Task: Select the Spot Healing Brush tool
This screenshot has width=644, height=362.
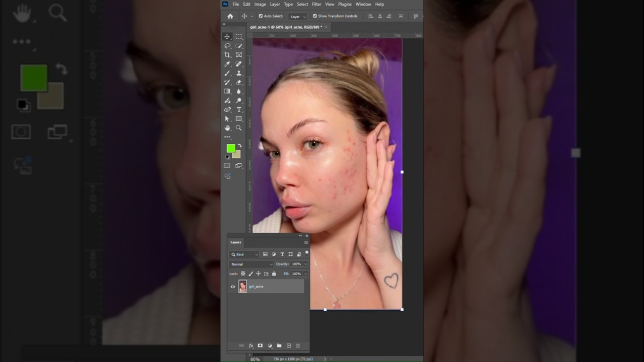Action: click(238, 64)
